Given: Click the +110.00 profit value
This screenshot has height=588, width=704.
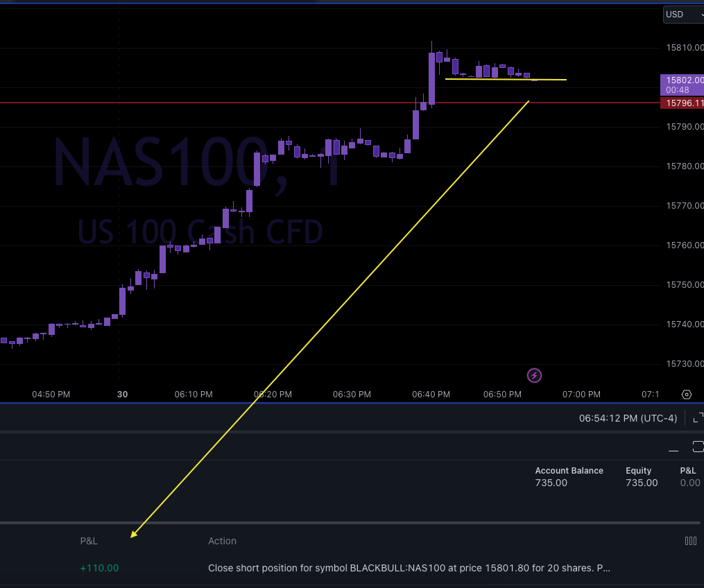Looking at the screenshot, I should point(99,568).
